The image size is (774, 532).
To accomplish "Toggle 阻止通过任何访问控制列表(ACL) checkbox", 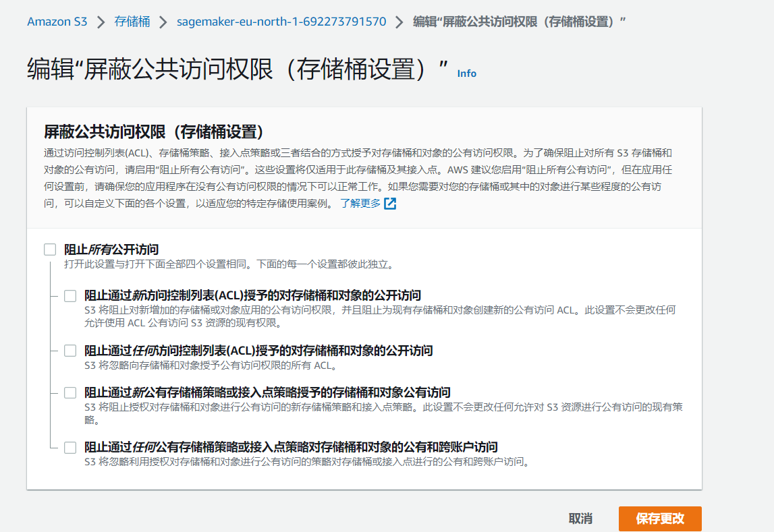I will tap(70, 351).
